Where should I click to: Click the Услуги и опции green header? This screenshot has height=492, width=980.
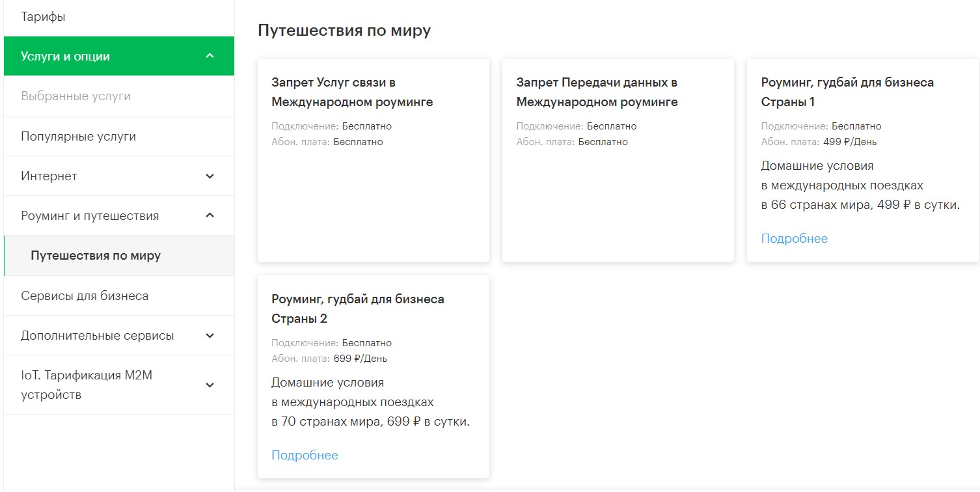[x=65, y=57]
